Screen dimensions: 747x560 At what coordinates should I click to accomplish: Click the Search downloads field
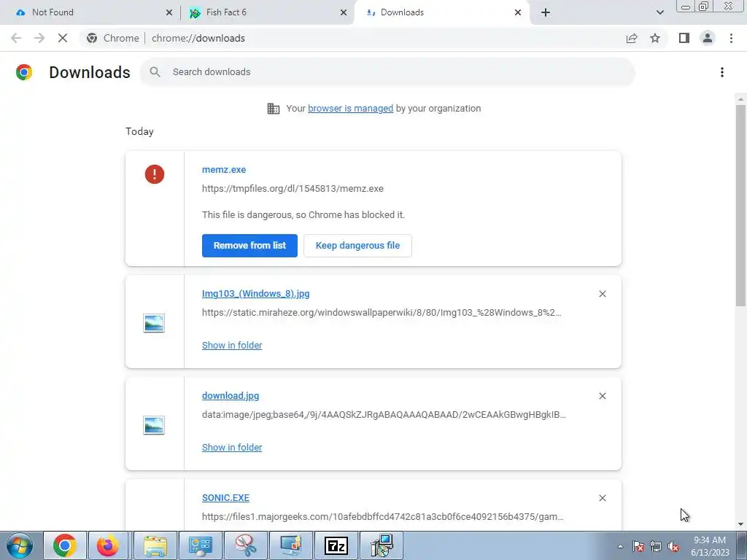(x=387, y=72)
